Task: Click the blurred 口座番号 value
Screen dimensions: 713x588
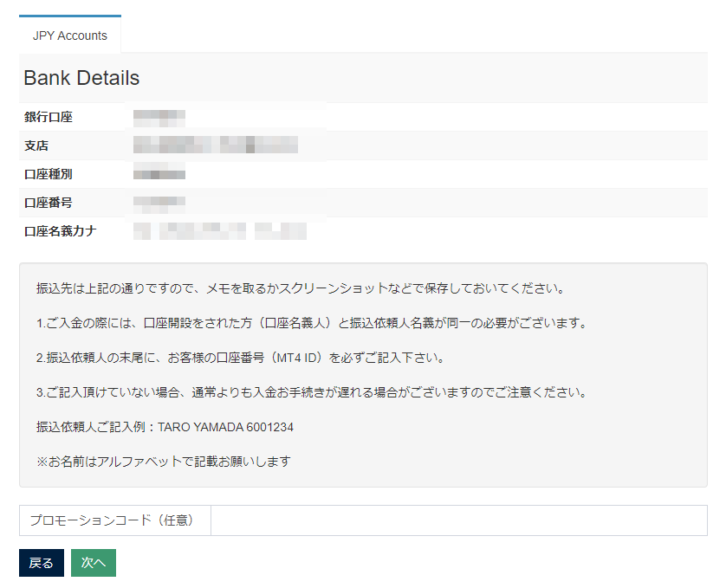Action: (159, 204)
